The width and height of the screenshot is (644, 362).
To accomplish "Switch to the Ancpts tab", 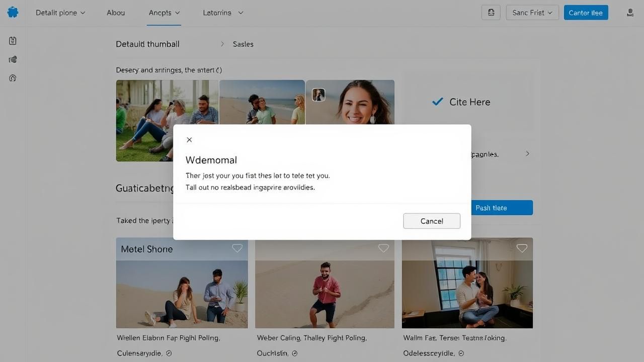I will (164, 13).
